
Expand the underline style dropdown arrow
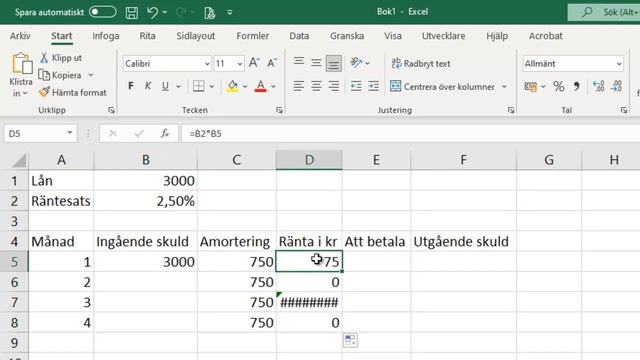pyautogui.click(x=178, y=86)
